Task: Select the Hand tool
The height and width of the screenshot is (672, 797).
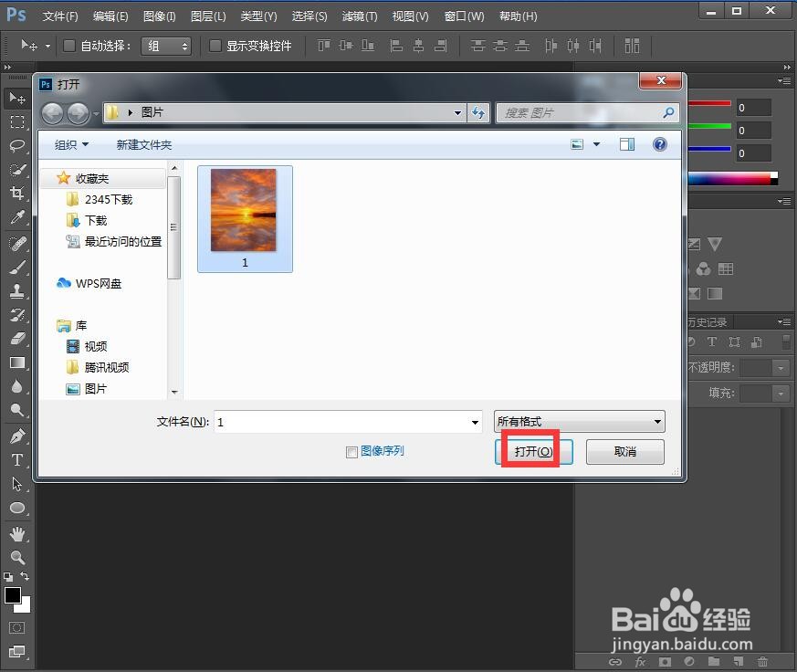Action: (16, 534)
